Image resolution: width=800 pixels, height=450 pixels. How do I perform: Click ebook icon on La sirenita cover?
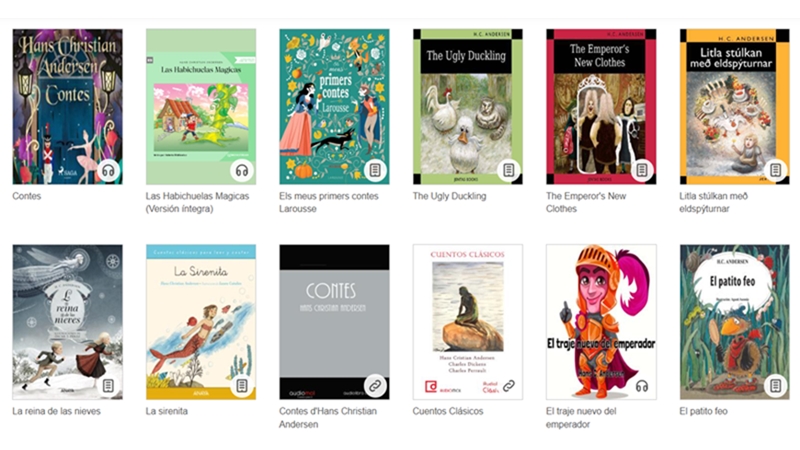[x=242, y=386]
